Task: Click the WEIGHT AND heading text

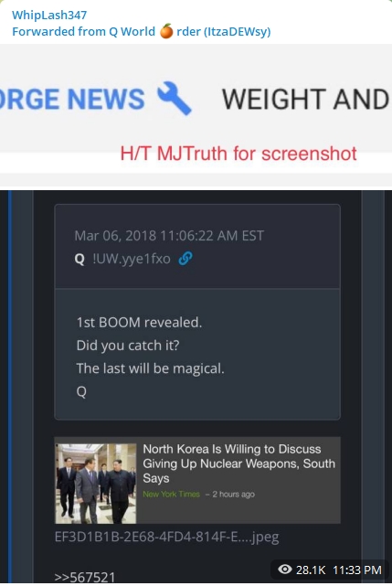Action: tap(306, 100)
